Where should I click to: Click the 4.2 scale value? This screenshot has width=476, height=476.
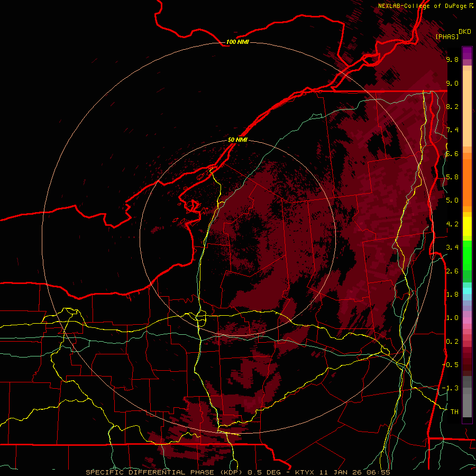452,224
